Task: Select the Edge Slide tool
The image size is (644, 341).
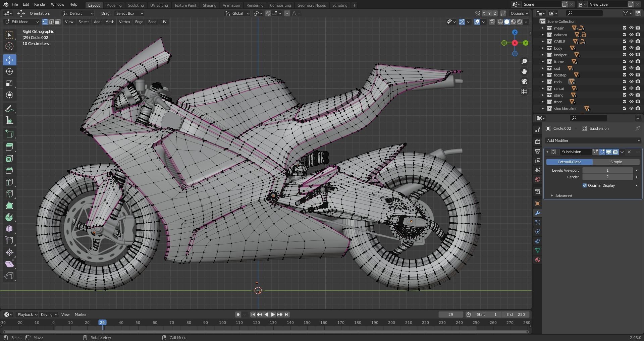Action: (9, 241)
